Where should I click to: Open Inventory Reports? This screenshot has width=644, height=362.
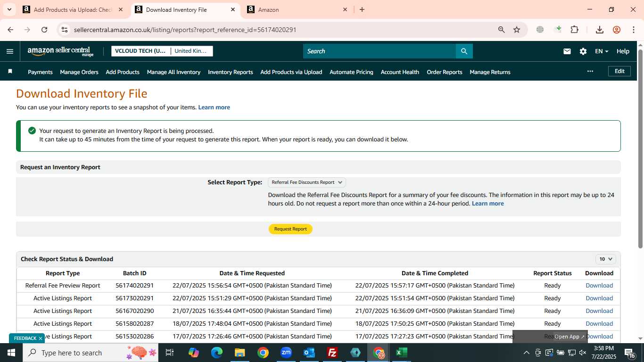coord(231,72)
